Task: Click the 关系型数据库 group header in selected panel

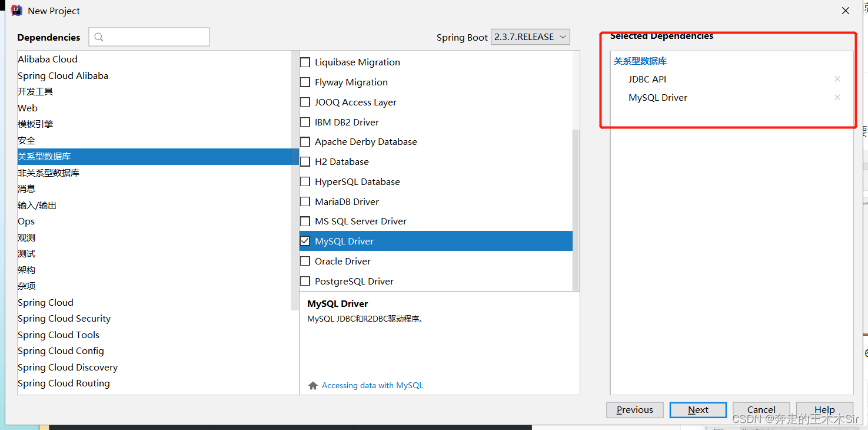Action: pyautogui.click(x=640, y=61)
